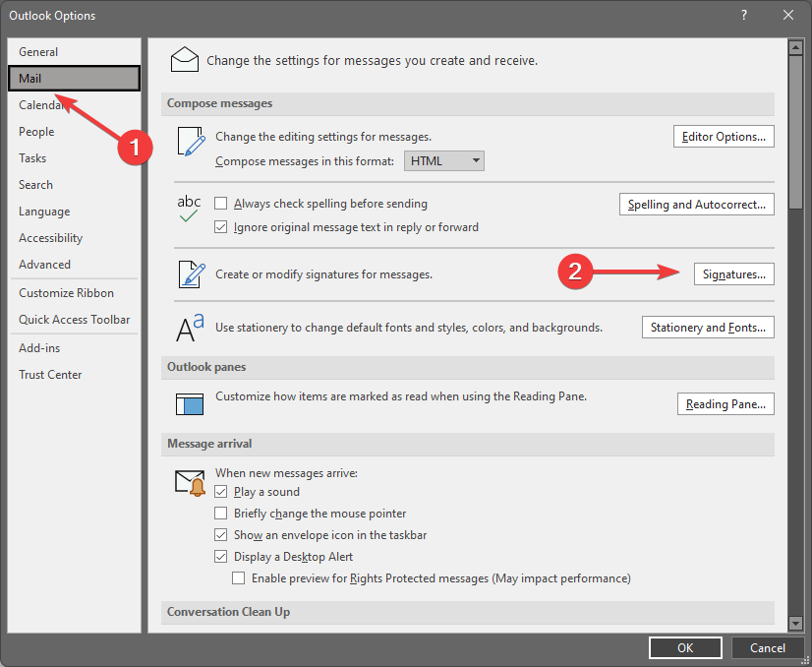
Task: Open Editor Options
Action: (x=724, y=137)
